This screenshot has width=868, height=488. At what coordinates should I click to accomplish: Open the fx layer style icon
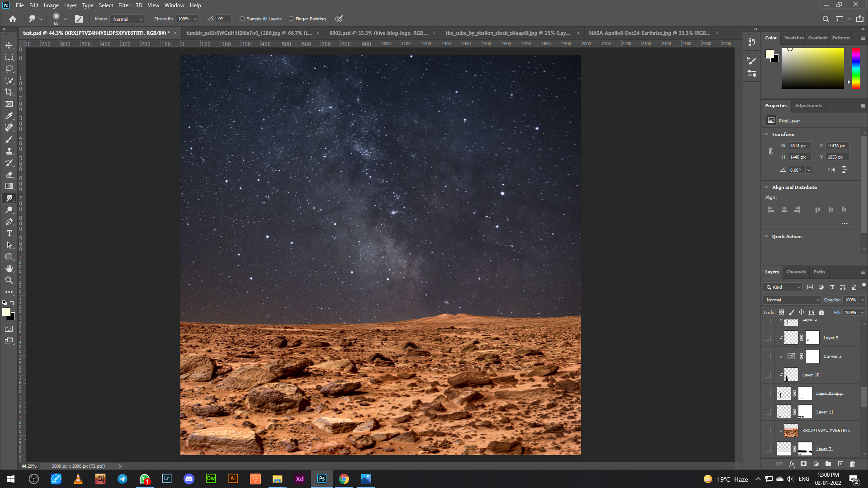click(792, 464)
